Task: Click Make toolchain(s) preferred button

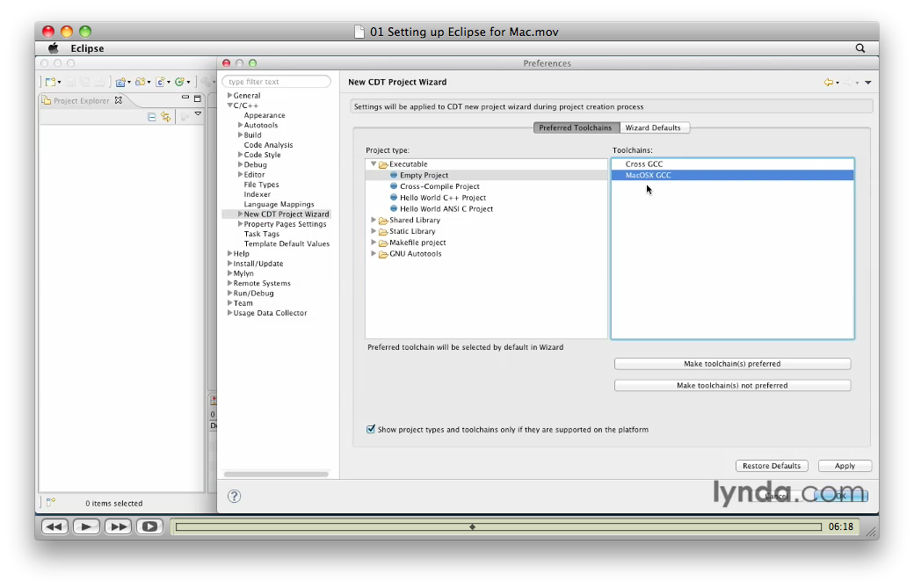Action: (732, 364)
